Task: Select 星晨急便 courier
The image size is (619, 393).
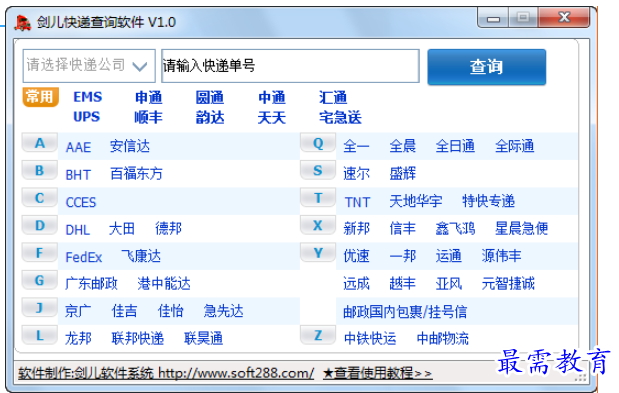Action: point(521,228)
